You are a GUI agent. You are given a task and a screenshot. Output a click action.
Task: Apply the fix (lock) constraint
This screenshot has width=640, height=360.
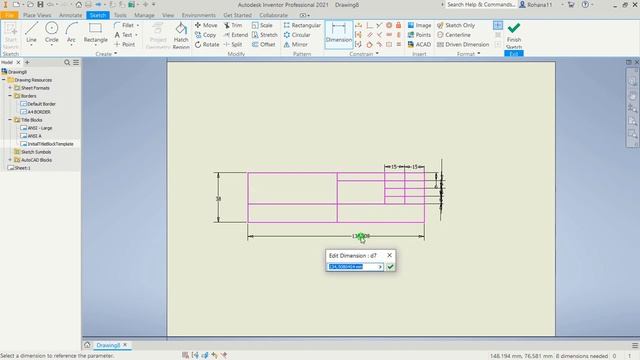[398, 25]
